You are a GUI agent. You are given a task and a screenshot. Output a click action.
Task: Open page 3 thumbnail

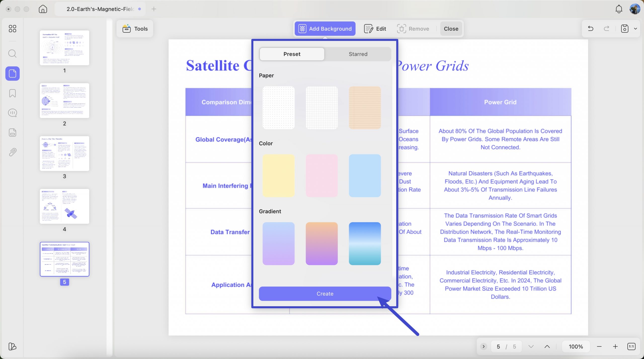point(64,153)
